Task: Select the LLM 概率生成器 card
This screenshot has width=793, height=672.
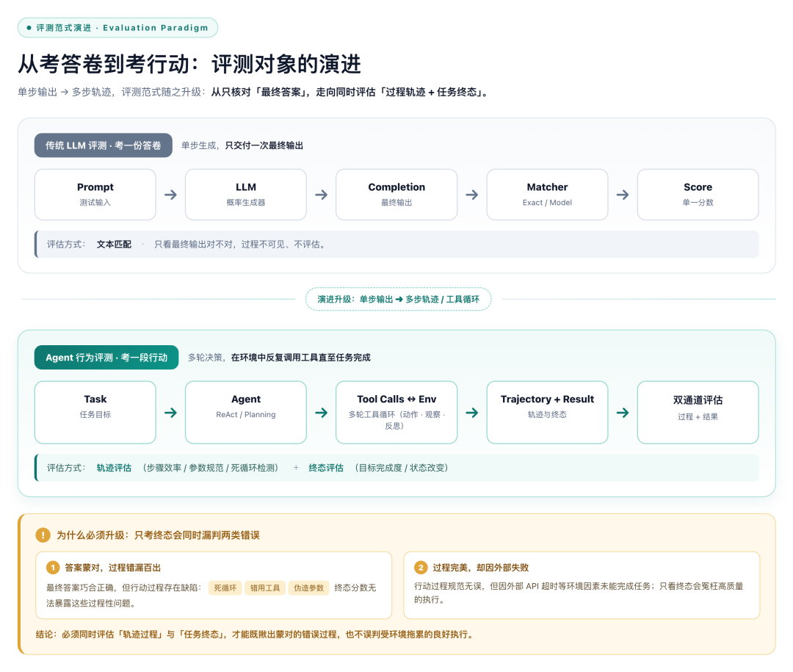Action: (x=246, y=195)
